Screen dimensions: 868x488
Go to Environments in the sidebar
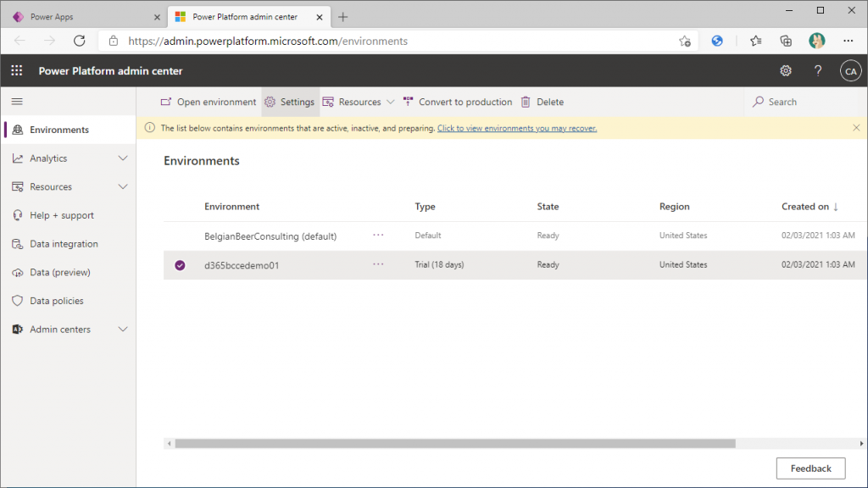pos(69,130)
